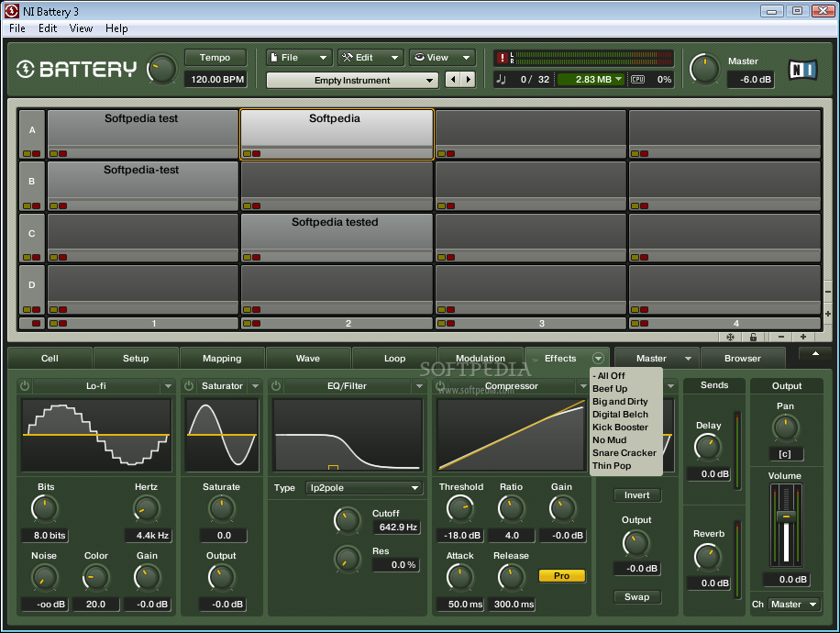Select the Softpedia test cell
The width and height of the screenshot is (840, 633).
pyautogui.click(x=142, y=134)
